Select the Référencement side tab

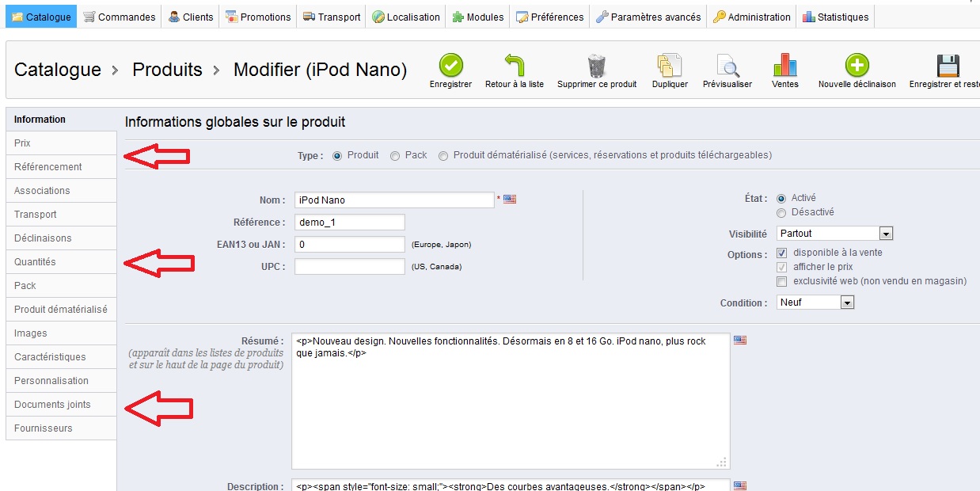click(x=61, y=167)
